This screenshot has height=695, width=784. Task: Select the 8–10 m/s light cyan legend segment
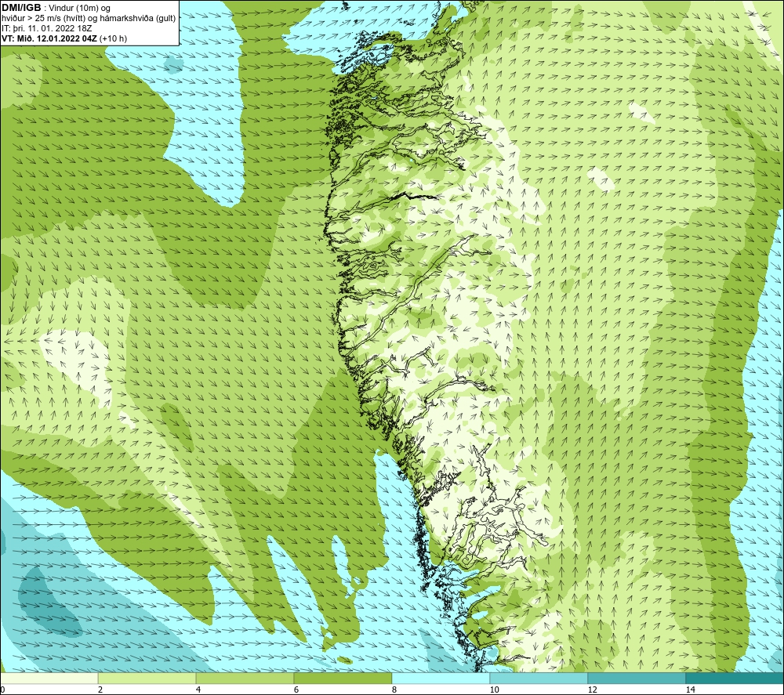tap(441, 679)
